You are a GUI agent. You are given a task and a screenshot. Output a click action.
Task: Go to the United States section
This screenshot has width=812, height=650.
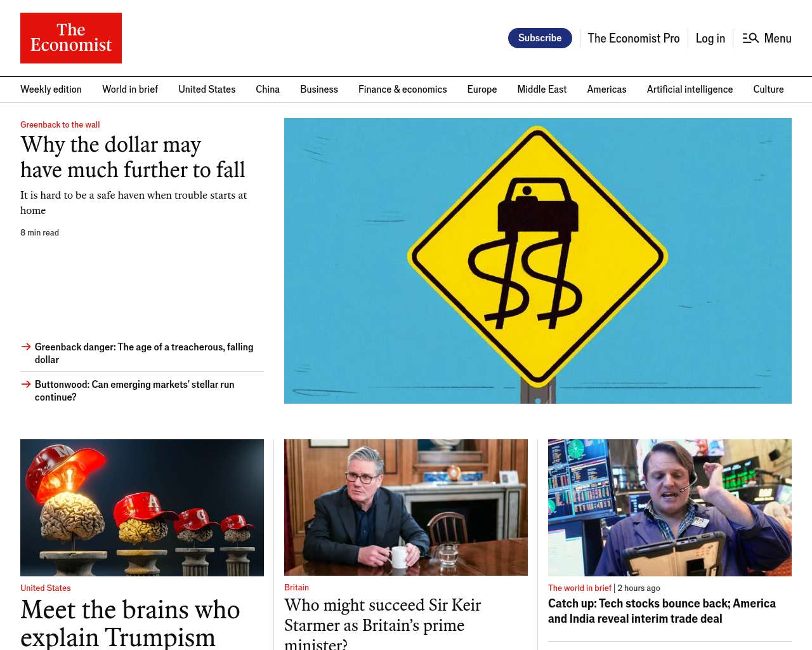[207, 90]
